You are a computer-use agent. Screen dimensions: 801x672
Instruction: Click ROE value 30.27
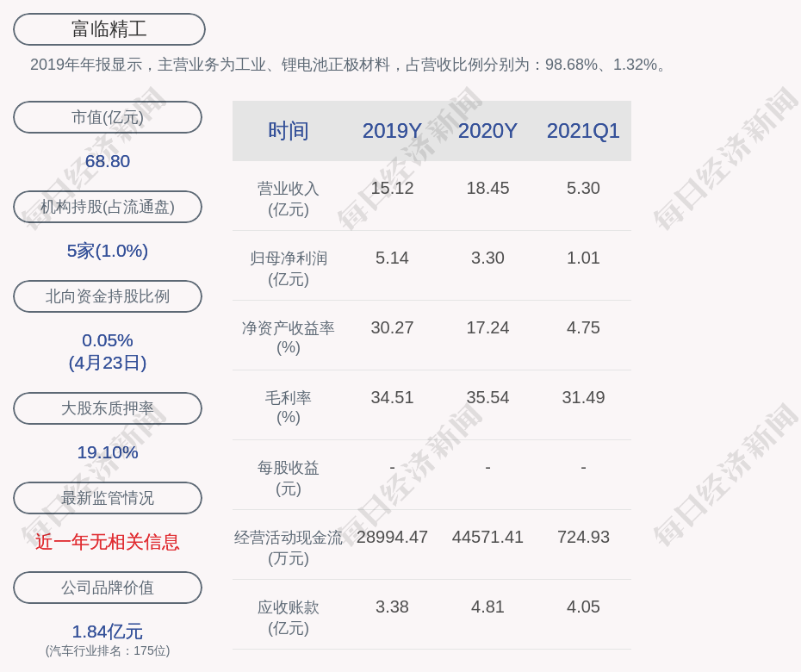click(x=393, y=327)
